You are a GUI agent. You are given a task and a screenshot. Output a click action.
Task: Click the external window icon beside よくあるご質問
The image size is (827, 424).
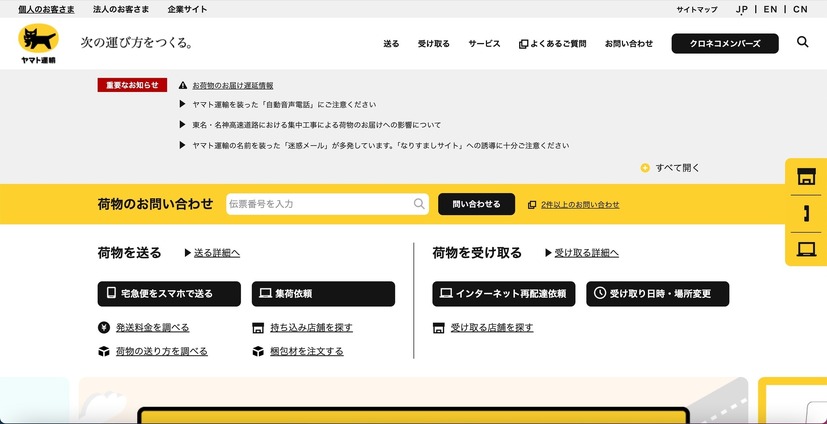pyautogui.click(x=523, y=44)
